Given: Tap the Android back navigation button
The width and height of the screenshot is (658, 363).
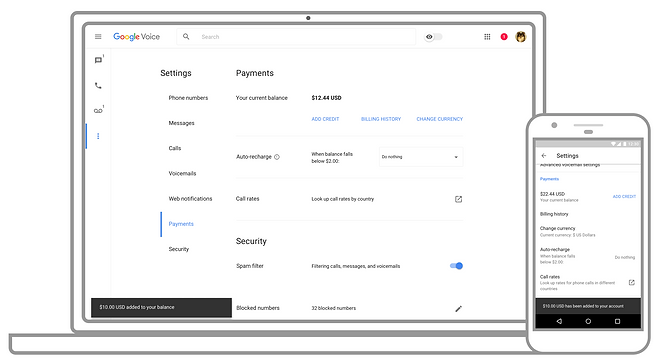Looking at the screenshot, I should pos(559,321).
